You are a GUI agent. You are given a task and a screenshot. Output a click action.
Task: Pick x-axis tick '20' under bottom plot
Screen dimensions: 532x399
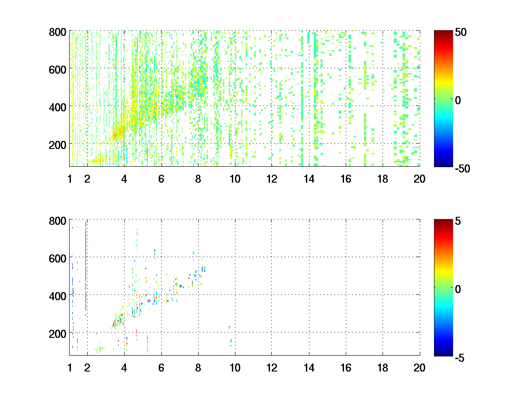point(420,368)
